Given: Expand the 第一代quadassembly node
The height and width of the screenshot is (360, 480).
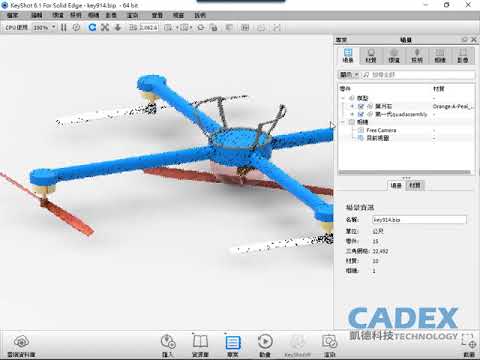Looking at the screenshot, I should [x=352, y=114].
